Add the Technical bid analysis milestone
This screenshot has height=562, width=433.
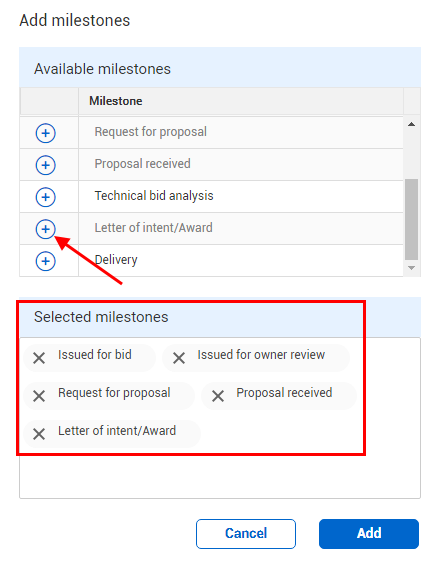point(46,197)
